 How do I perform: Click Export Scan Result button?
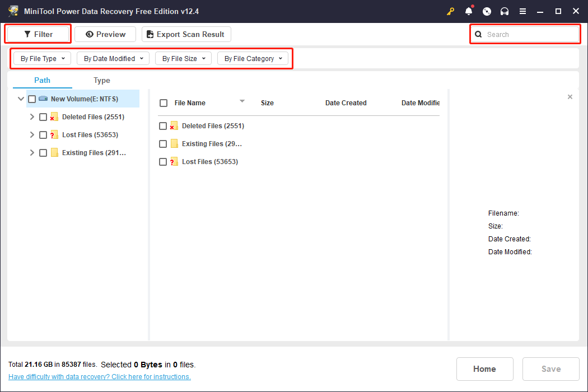point(186,34)
